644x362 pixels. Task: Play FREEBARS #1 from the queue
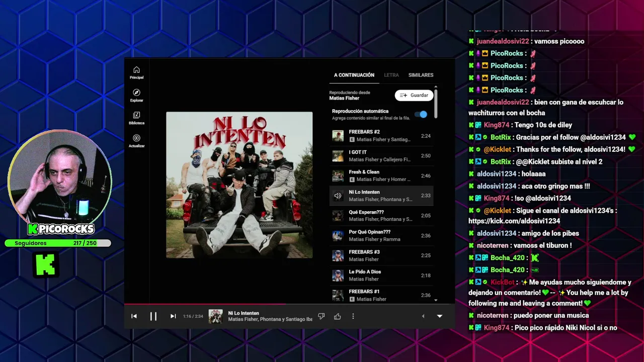coord(381,295)
